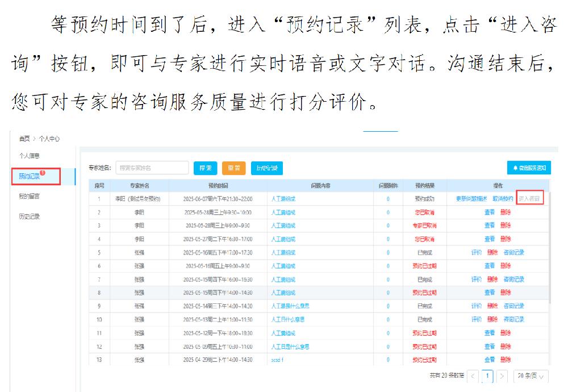Open 个人信息 in the left sidebar
Image resolution: width=568 pixels, height=392 pixels.
[30, 156]
